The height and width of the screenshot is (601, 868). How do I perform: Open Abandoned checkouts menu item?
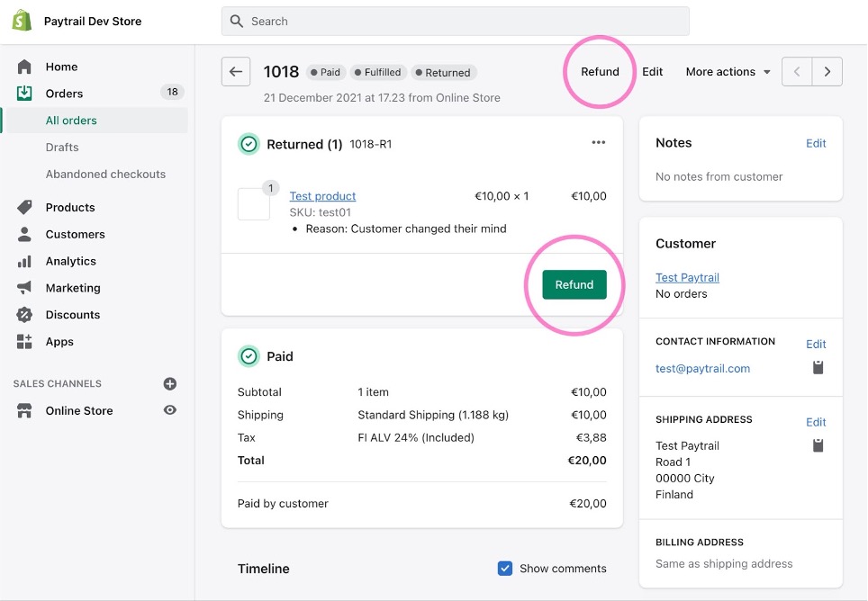point(105,175)
